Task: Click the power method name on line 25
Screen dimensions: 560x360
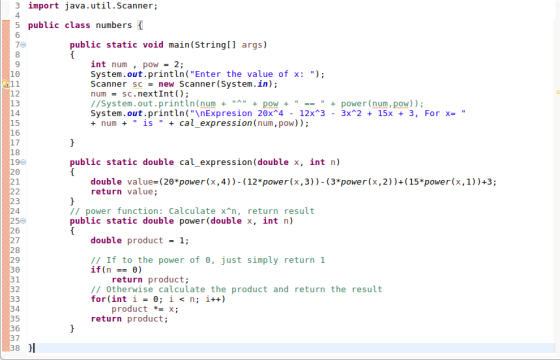Action: tap(192, 221)
